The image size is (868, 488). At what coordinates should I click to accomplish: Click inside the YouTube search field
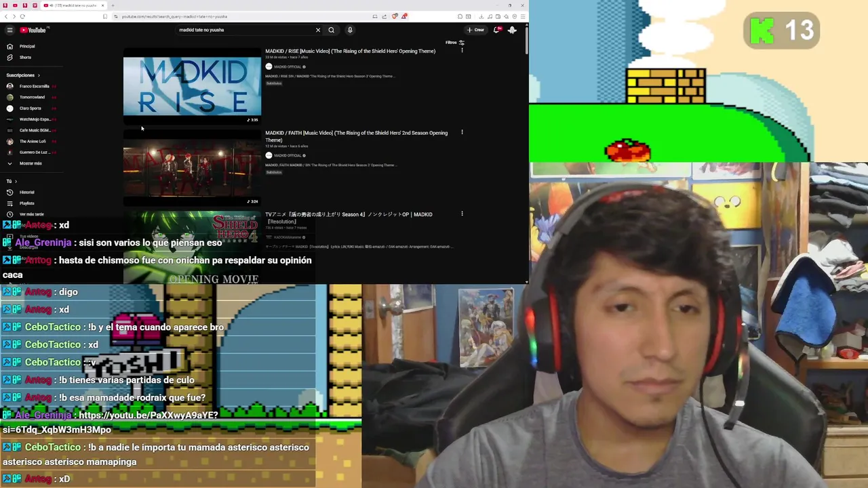[244, 30]
